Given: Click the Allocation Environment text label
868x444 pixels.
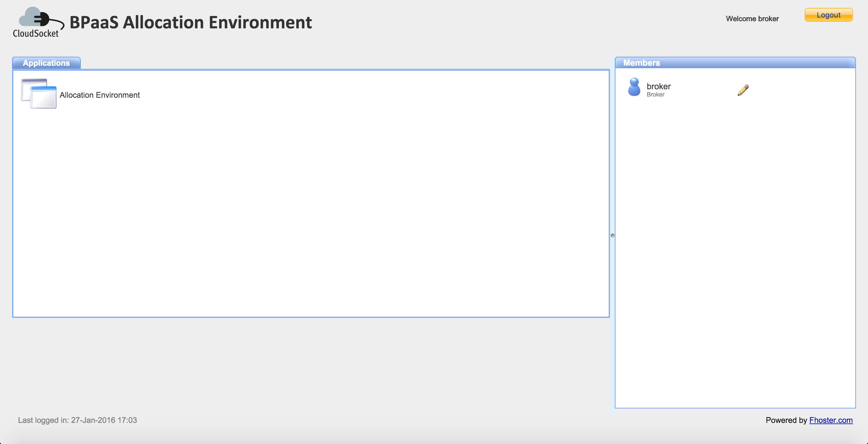Looking at the screenshot, I should [99, 95].
